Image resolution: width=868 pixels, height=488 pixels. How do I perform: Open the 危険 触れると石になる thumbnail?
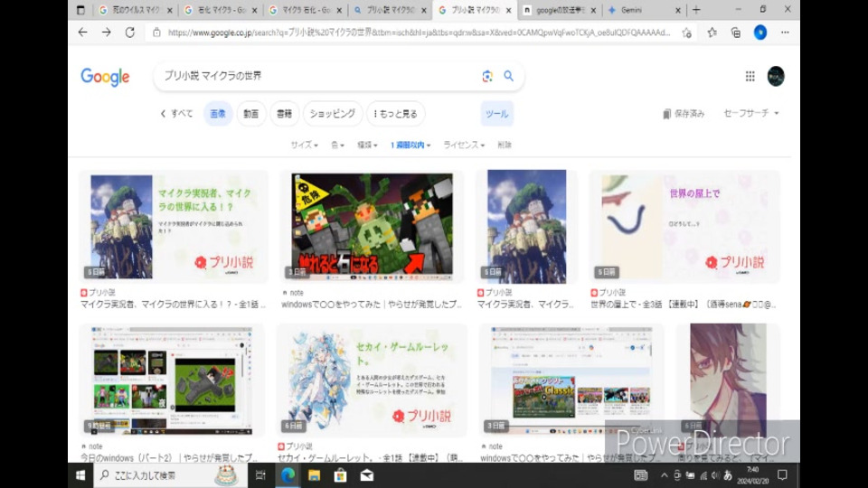point(372,226)
